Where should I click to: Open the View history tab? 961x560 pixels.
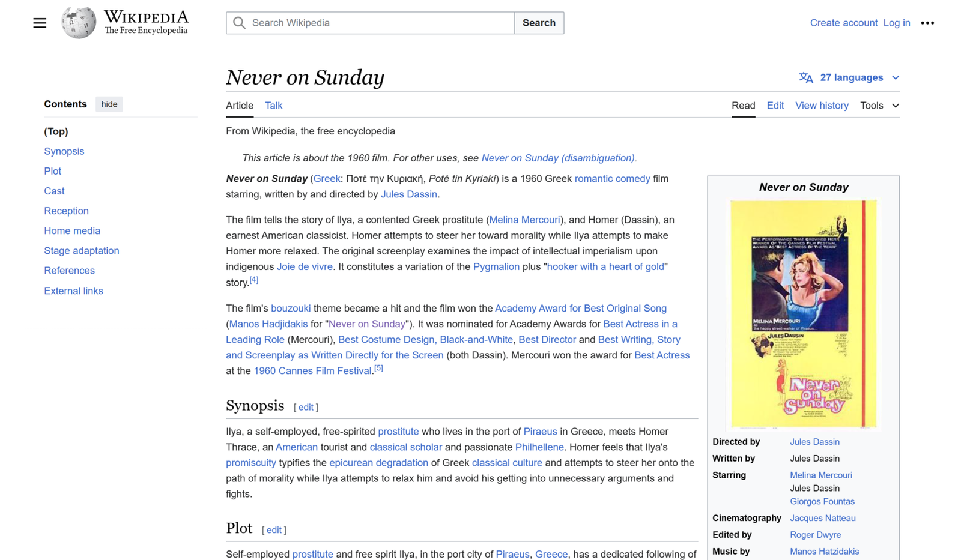[822, 106]
